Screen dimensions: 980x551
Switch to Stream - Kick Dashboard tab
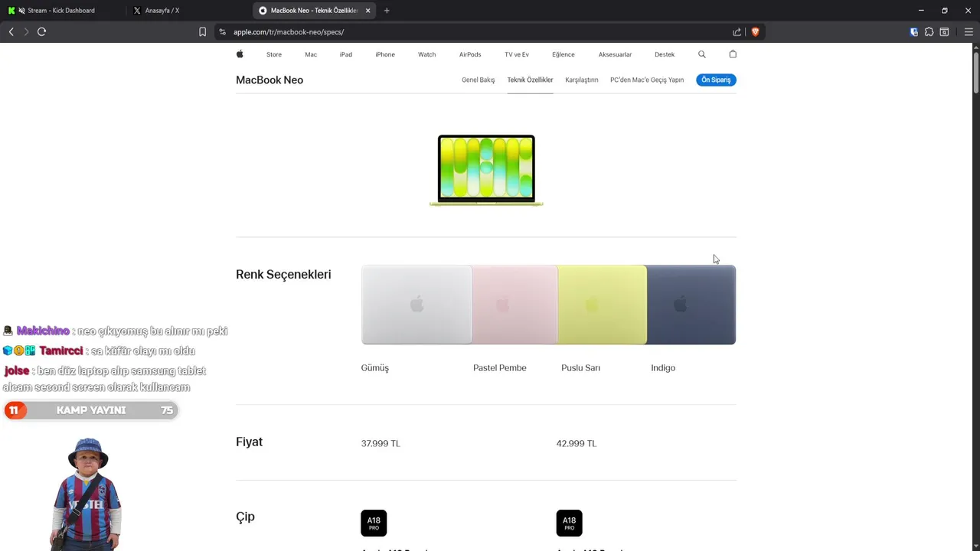60,11
